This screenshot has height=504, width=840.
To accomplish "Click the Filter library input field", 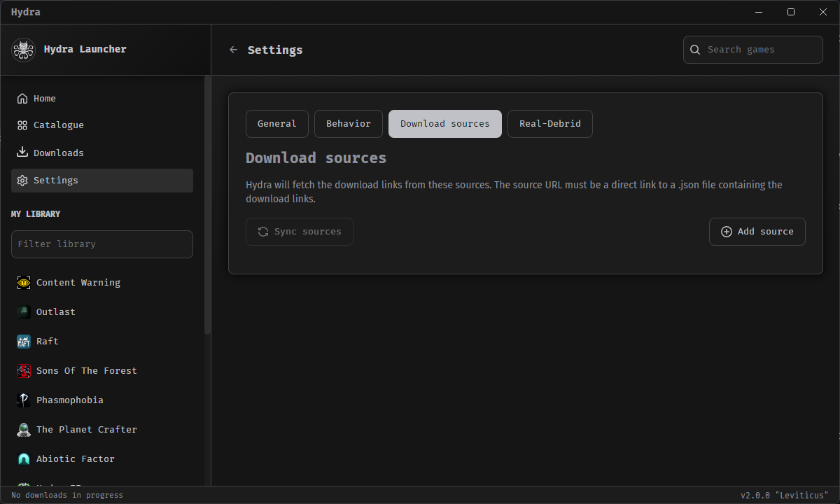I will coord(101,244).
